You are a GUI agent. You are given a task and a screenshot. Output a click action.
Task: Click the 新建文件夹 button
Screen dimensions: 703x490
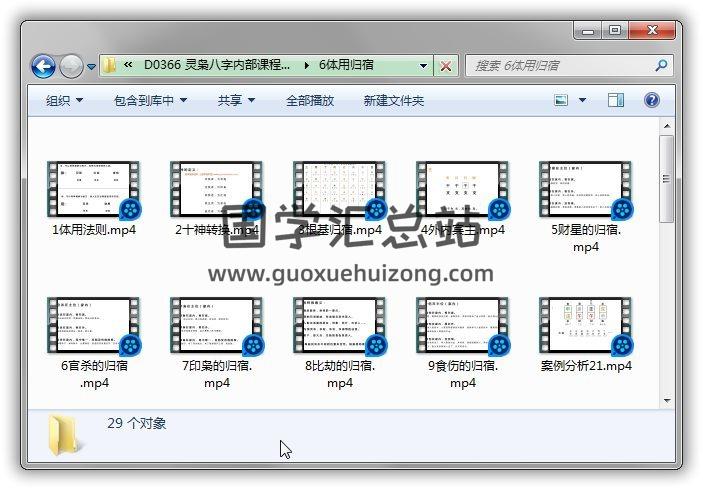pyautogui.click(x=394, y=100)
